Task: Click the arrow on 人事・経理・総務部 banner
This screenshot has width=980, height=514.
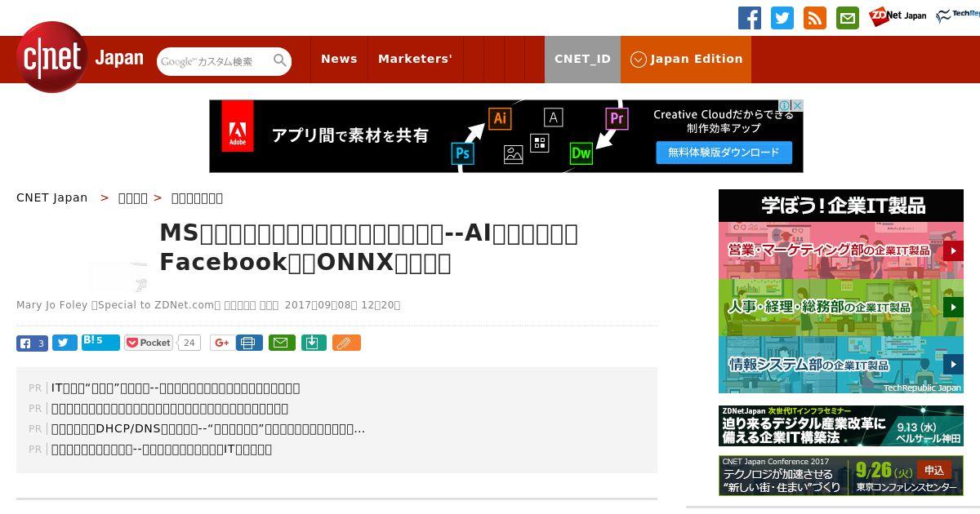Action: [x=953, y=308]
